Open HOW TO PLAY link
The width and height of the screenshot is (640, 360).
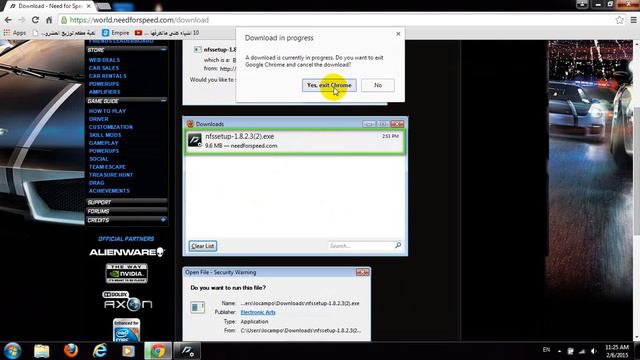(x=107, y=111)
